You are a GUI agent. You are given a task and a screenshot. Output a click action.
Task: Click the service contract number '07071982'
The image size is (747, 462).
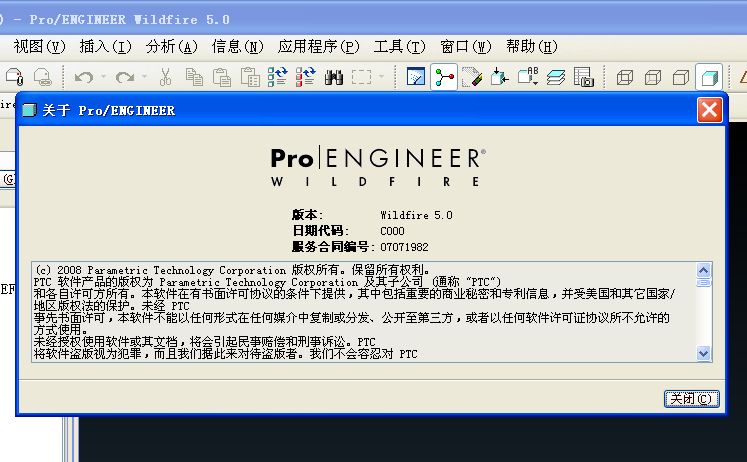point(404,247)
